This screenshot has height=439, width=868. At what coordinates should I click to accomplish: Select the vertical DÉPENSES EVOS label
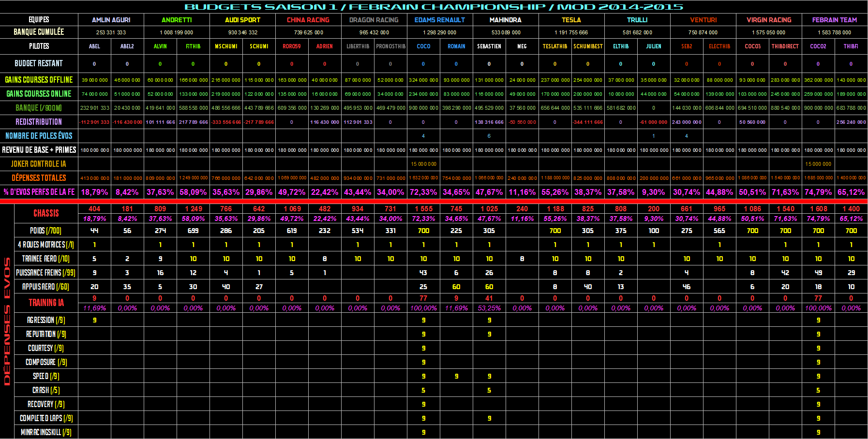point(7,322)
